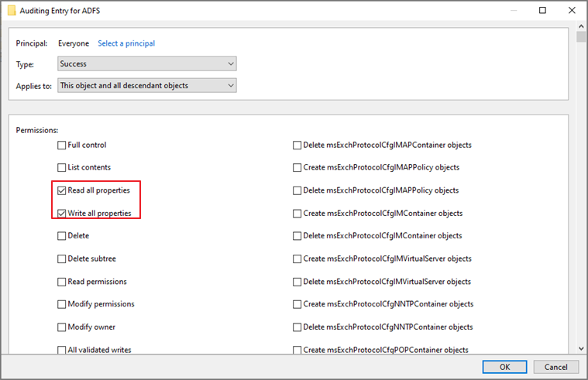Image resolution: width=588 pixels, height=380 pixels.
Task: Tick the Delete permission checkbox
Action: pyautogui.click(x=61, y=236)
